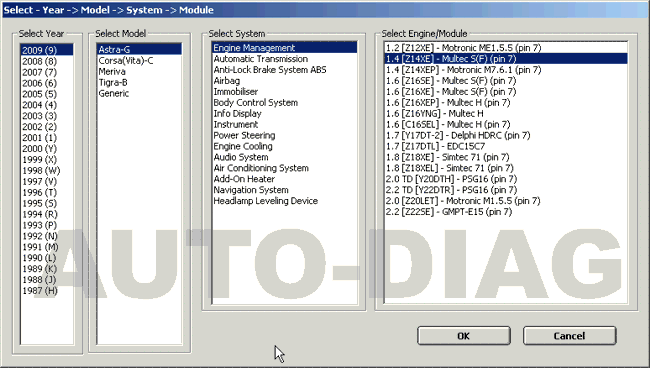
Task: Select year 1991 (M)
Action: click(47, 247)
